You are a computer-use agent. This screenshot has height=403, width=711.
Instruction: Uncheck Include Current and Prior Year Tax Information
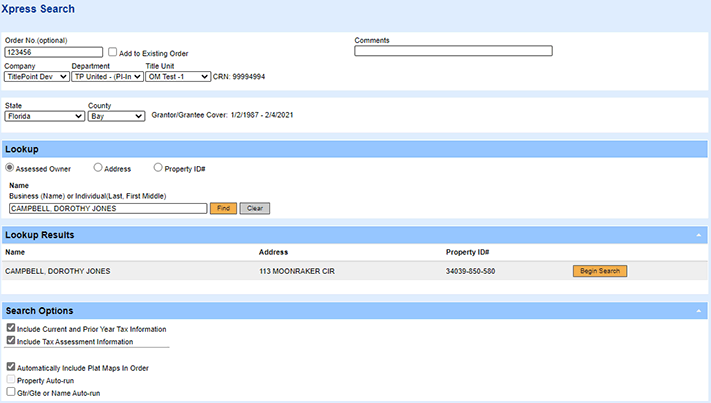[10, 328]
